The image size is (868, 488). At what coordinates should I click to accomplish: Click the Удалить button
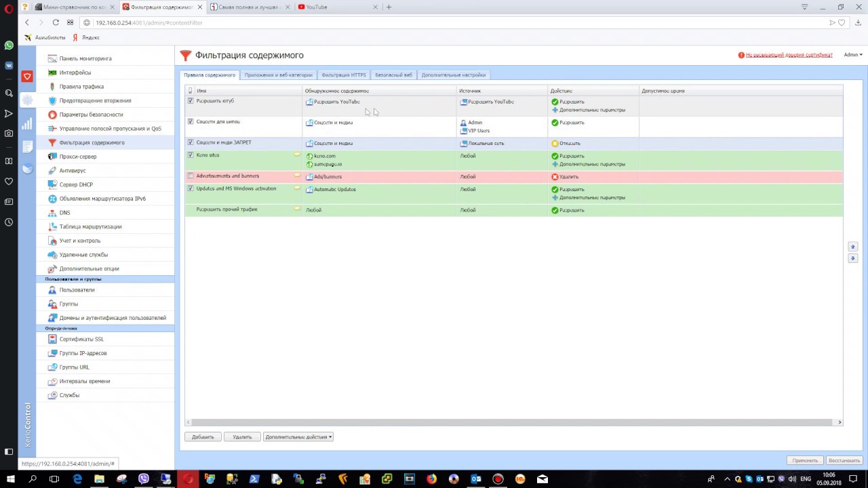tap(242, 437)
